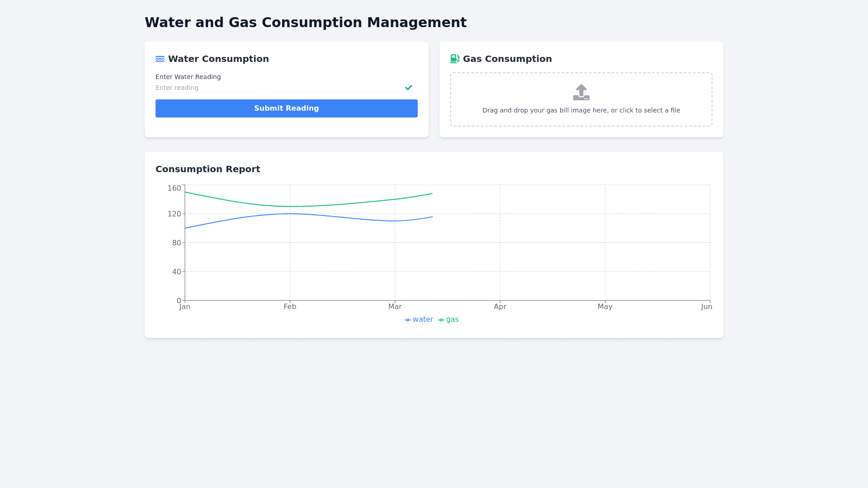Image resolution: width=868 pixels, height=488 pixels.
Task: Click the water waves icon
Action: [160, 59]
